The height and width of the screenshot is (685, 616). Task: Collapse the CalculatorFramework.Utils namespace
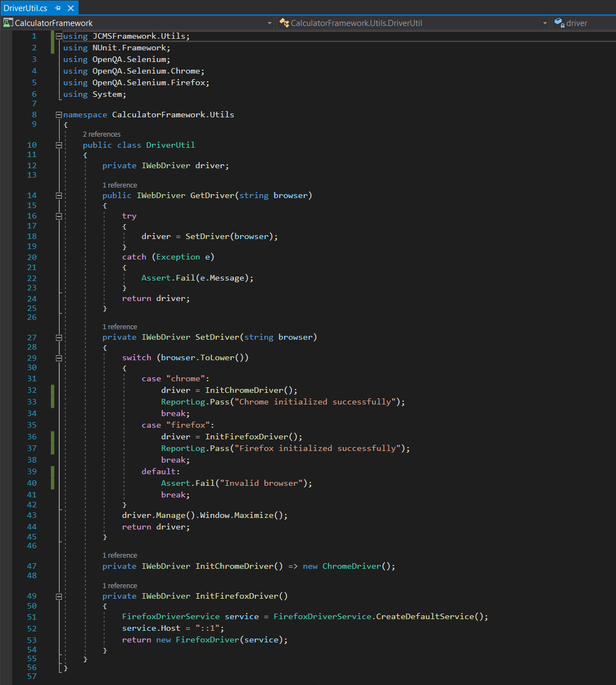(x=59, y=115)
